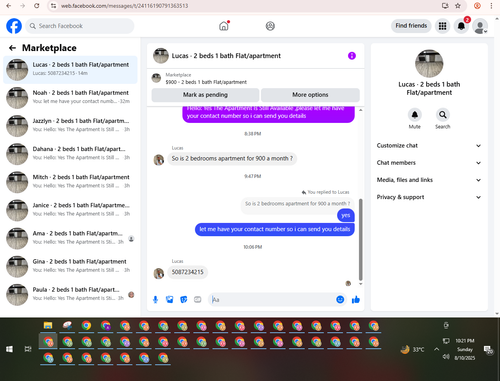This screenshot has width=500, height=381.
Task: Click the More options button
Action: coord(310,95)
